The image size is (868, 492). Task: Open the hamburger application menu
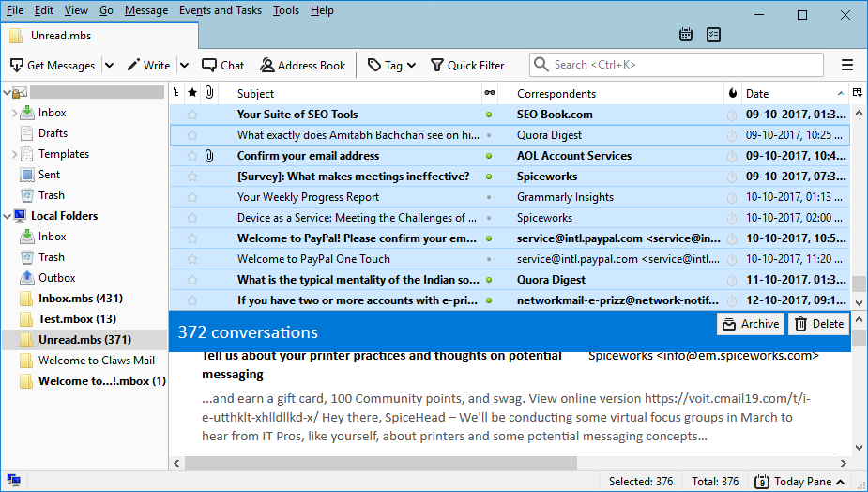tap(847, 65)
